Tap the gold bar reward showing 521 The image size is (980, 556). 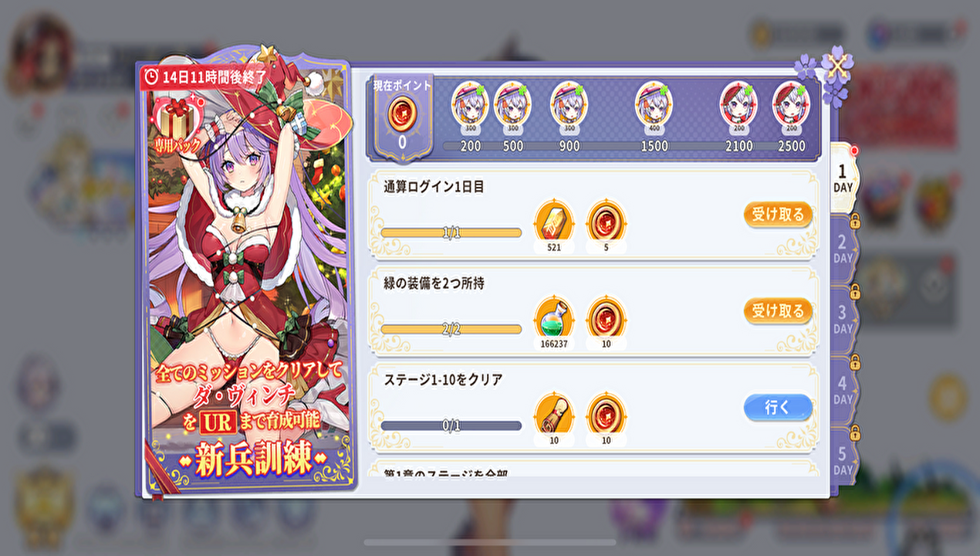[x=554, y=220]
